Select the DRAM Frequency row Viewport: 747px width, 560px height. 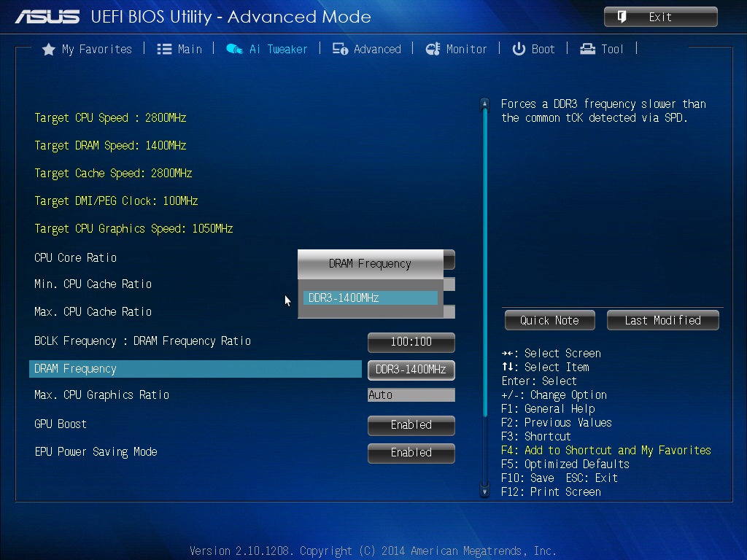[x=196, y=369]
